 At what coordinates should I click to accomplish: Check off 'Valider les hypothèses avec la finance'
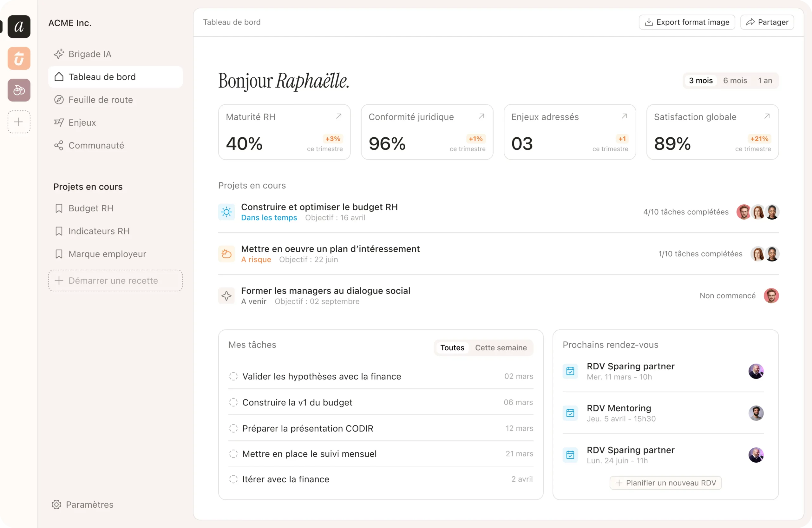233,376
